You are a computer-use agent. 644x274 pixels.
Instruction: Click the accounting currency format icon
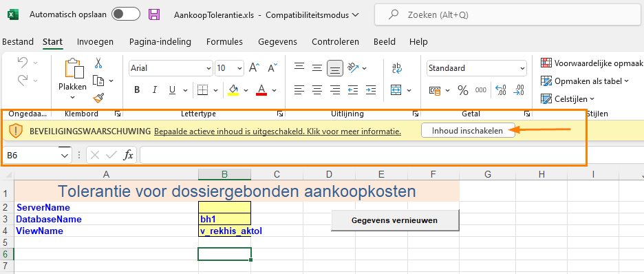pyautogui.click(x=435, y=90)
